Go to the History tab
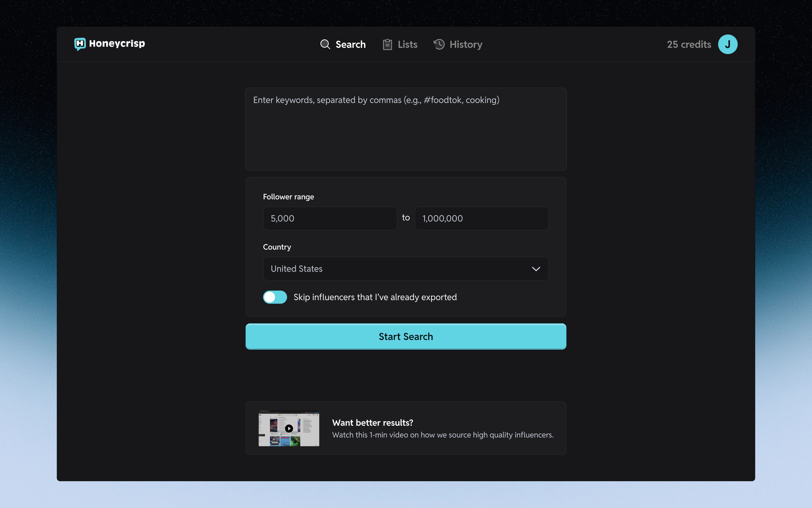This screenshot has height=508, width=812. pos(458,44)
